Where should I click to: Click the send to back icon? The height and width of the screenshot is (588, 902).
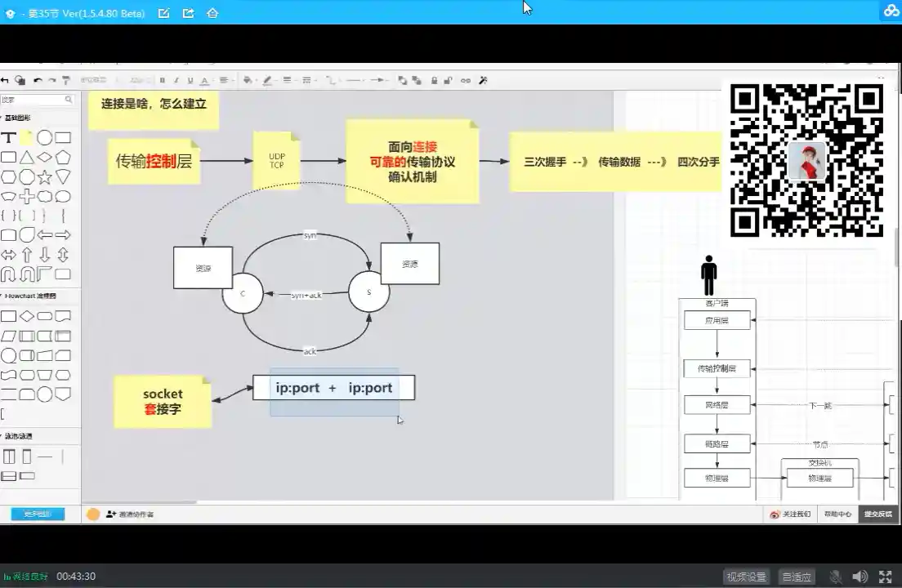(417, 81)
